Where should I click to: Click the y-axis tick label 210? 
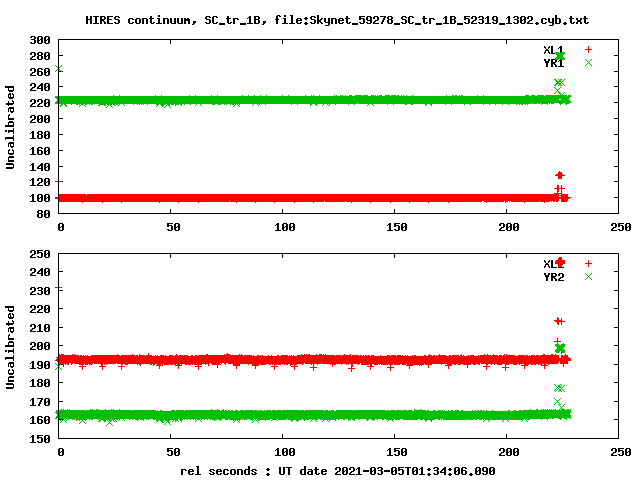pyautogui.click(x=40, y=328)
